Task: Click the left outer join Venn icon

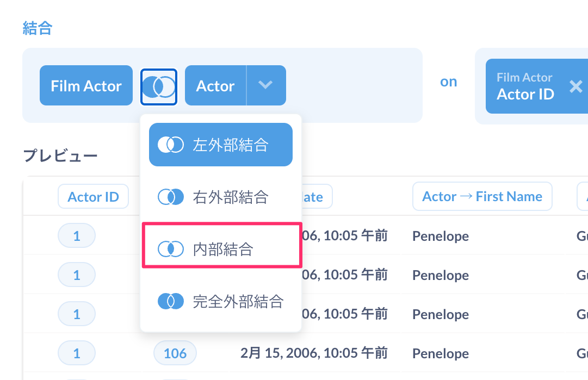Action: click(x=170, y=145)
